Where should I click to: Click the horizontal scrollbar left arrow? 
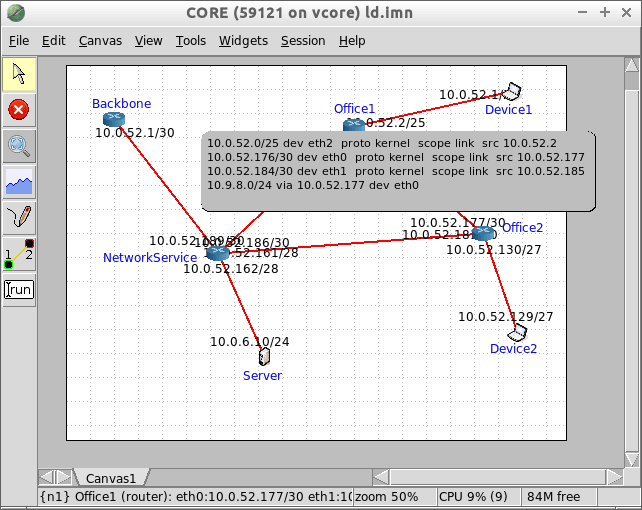pyautogui.click(x=381, y=477)
